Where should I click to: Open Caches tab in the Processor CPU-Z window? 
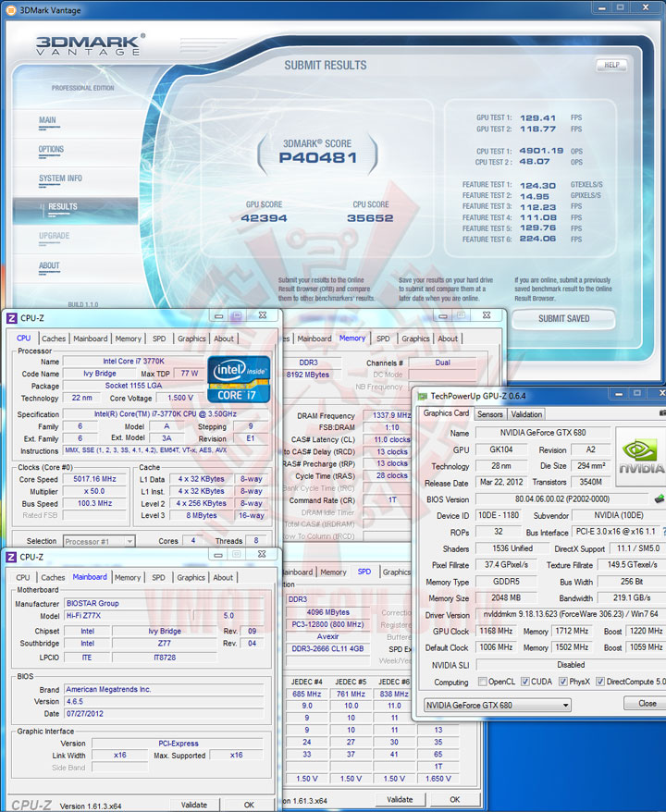tap(54, 338)
